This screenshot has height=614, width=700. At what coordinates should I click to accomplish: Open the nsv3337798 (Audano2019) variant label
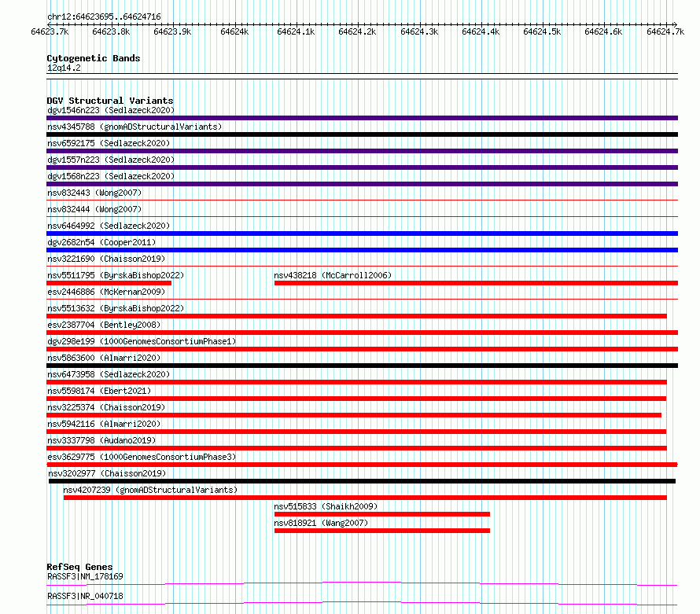click(x=101, y=440)
